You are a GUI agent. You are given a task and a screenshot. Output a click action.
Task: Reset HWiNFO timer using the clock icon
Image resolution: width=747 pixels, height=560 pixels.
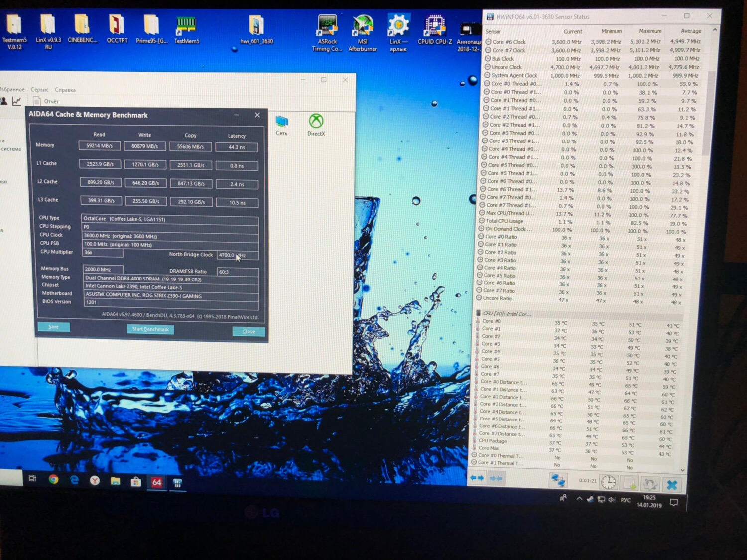point(608,482)
